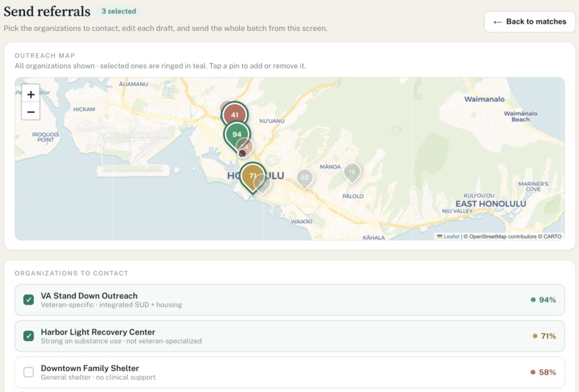This screenshot has width=579, height=392.
Task: Tap the gray map pin labeled 22
Action: (305, 177)
